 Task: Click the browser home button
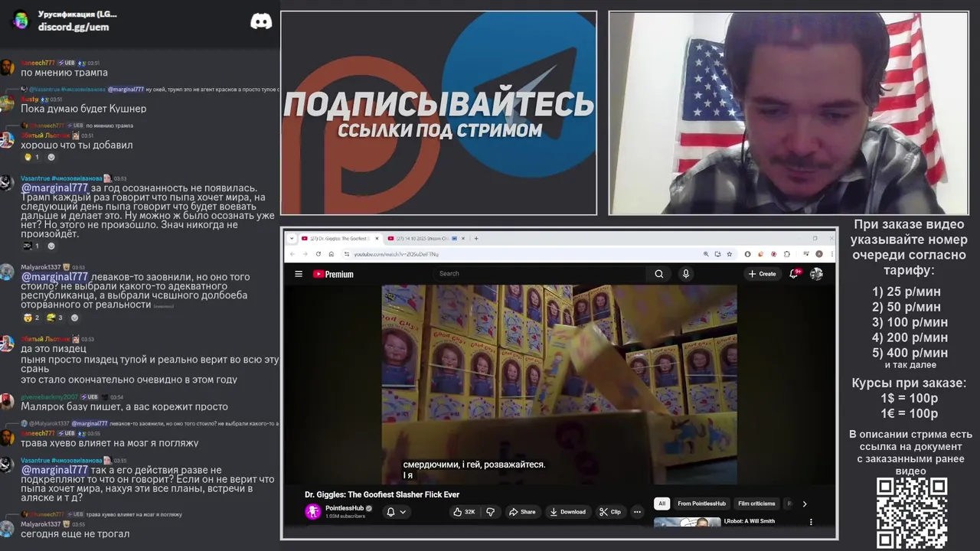[x=331, y=254]
